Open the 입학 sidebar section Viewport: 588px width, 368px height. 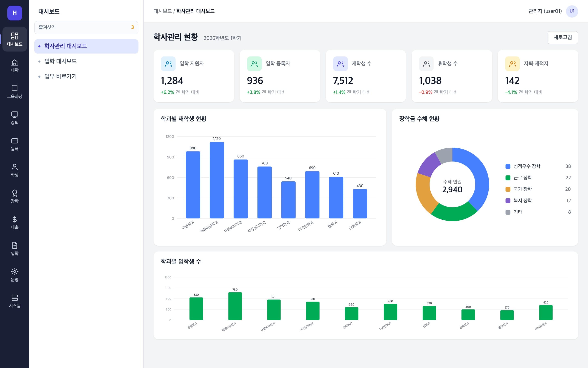click(x=14, y=249)
